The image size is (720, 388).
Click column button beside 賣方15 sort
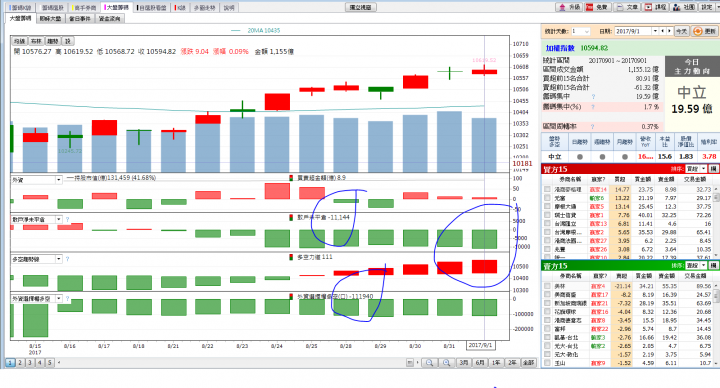click(x=713, y=265)
